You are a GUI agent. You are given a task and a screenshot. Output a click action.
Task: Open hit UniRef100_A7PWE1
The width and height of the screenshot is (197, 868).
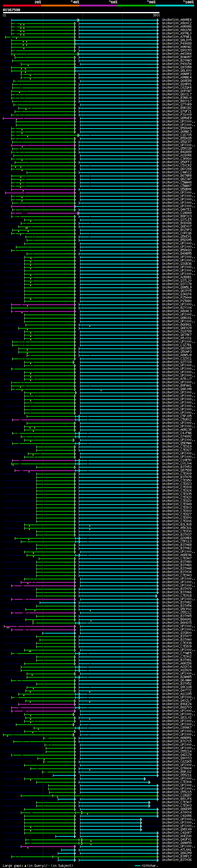point(177,37)
